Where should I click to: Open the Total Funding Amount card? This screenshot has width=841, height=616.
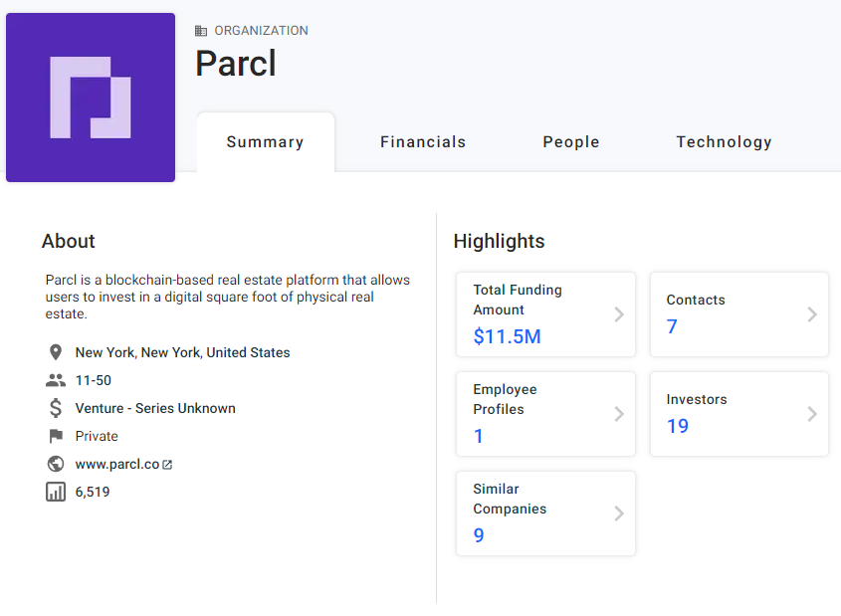pyautogui.click(x=545, y=314)
